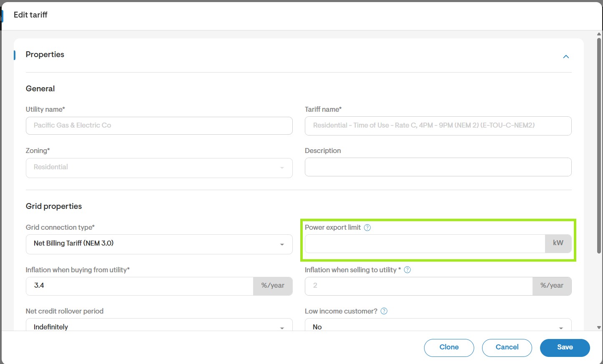Click the scrollbar up arrow

[599, 34]
